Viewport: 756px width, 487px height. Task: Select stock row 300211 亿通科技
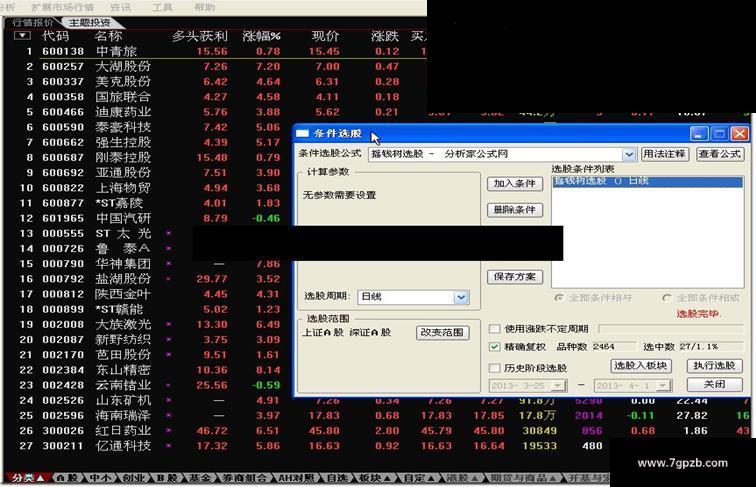tap(309, 446)
